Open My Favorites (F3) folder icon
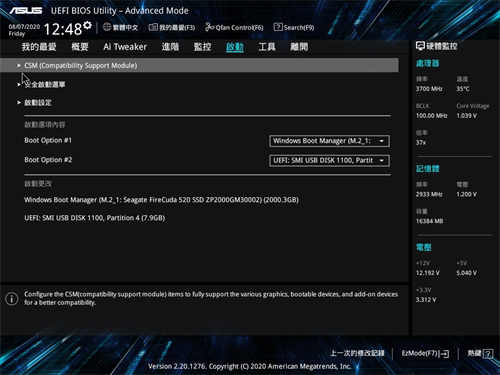This screenshot has height=375, width=500. (x=153, y=27)
